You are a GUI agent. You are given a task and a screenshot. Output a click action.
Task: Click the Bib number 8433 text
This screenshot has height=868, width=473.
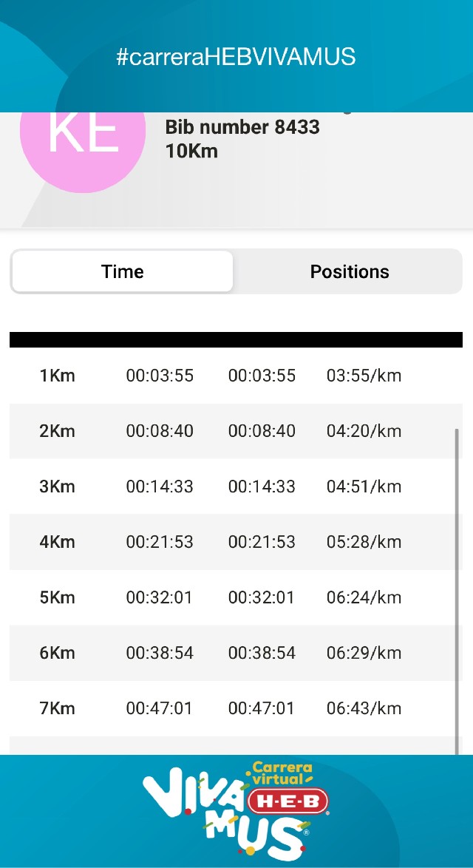tap(242, 127)
